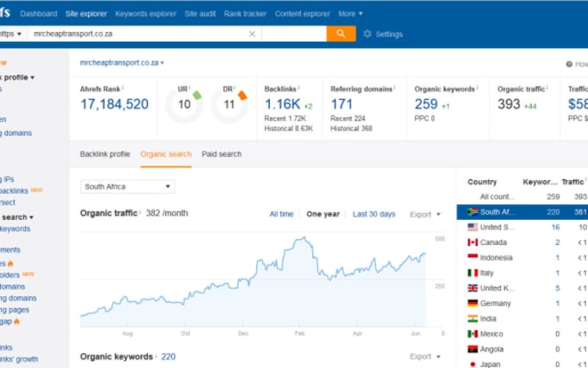The width and height of the screenshot is (588, 368).
Task: Click the orange search magnifier button
Action: (x=341, y=34)
